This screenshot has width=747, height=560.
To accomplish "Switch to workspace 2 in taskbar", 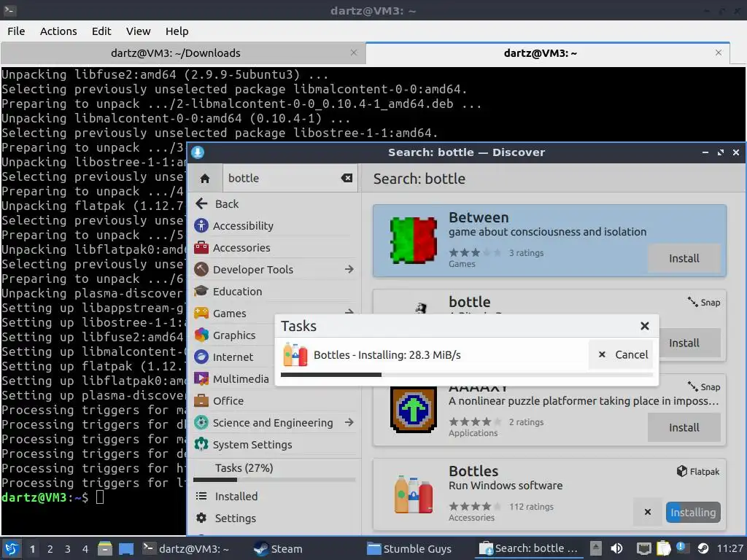I will [x=50, y=549].
